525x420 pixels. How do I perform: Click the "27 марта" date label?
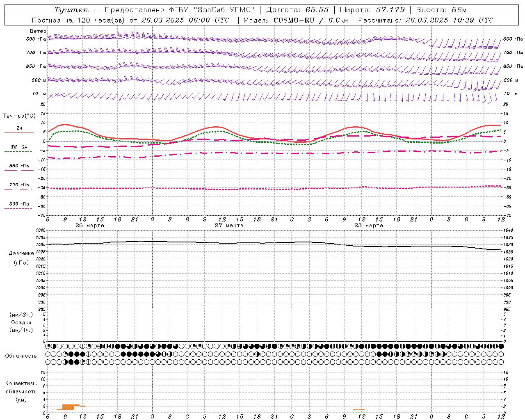point(229,226)
